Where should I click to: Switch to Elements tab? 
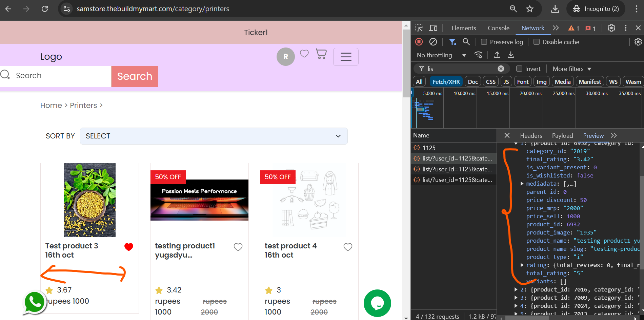pos(464,28)
